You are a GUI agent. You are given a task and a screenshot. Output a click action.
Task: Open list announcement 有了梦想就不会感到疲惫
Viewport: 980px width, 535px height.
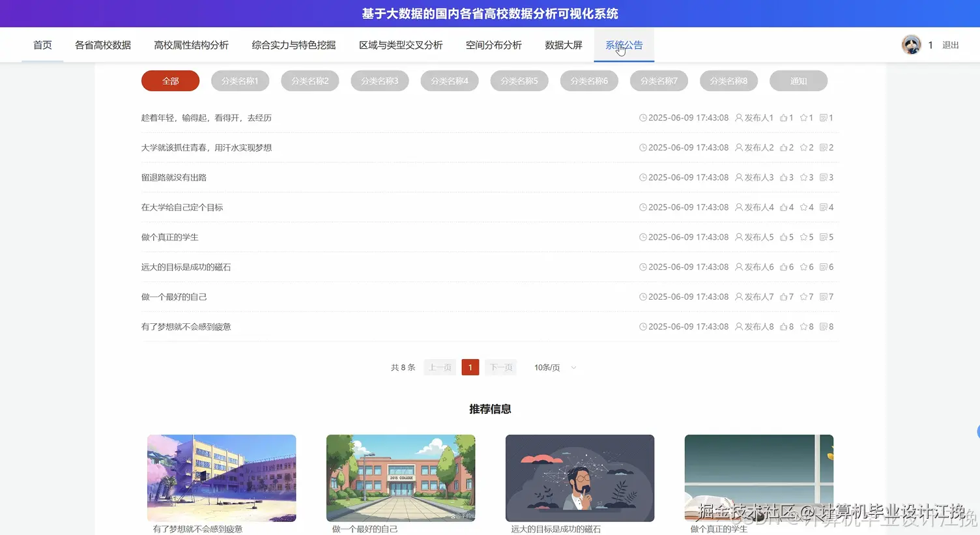click(x=186, y=326)
